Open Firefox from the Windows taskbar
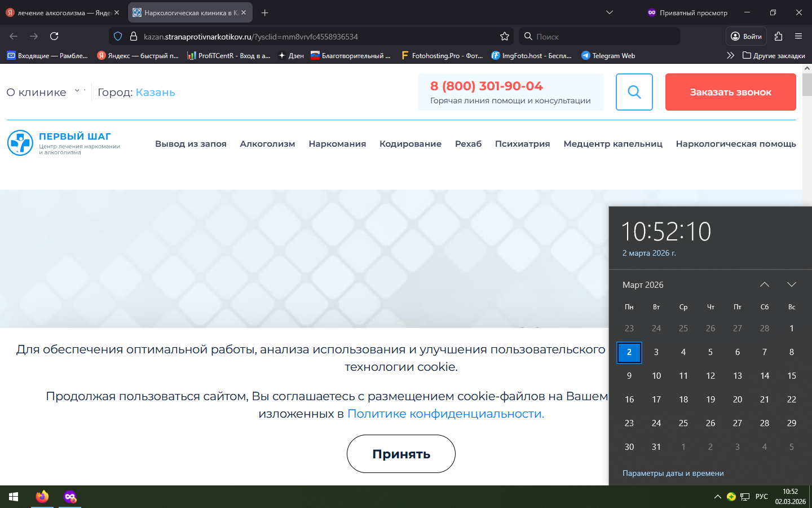This screenshot has width=812, height=508. (x=42, y=497)
